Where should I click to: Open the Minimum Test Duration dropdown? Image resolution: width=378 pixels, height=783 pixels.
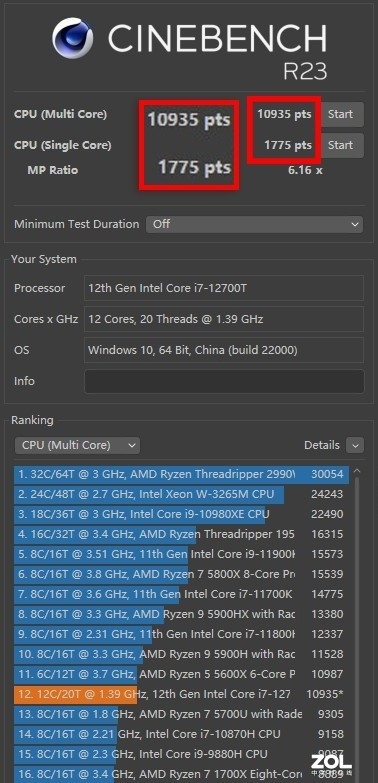(x=254, y=224)
